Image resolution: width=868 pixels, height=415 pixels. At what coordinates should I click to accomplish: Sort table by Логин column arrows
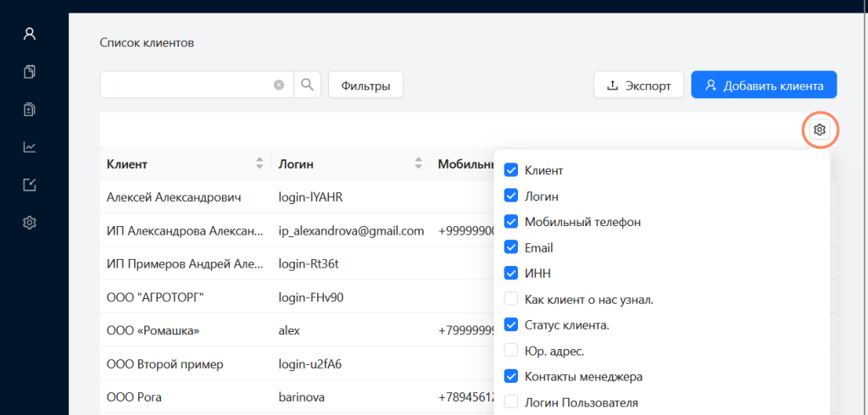click(419, 163)
